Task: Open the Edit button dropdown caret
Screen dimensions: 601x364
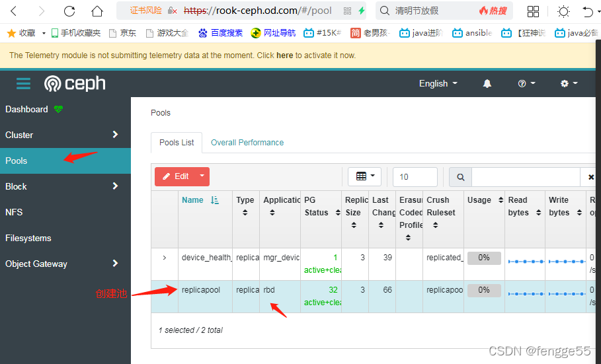Action: (x=202, y=176)
